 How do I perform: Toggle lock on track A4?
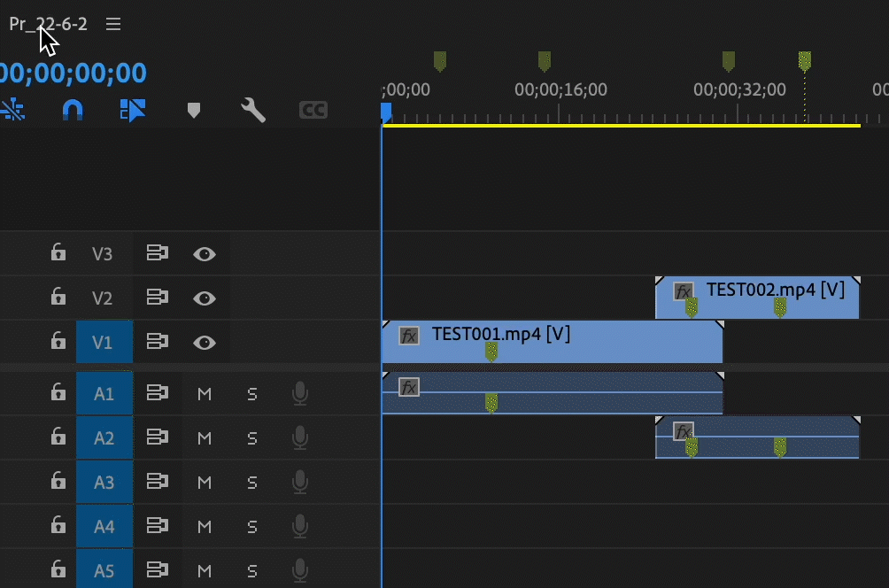coord(58,524)
